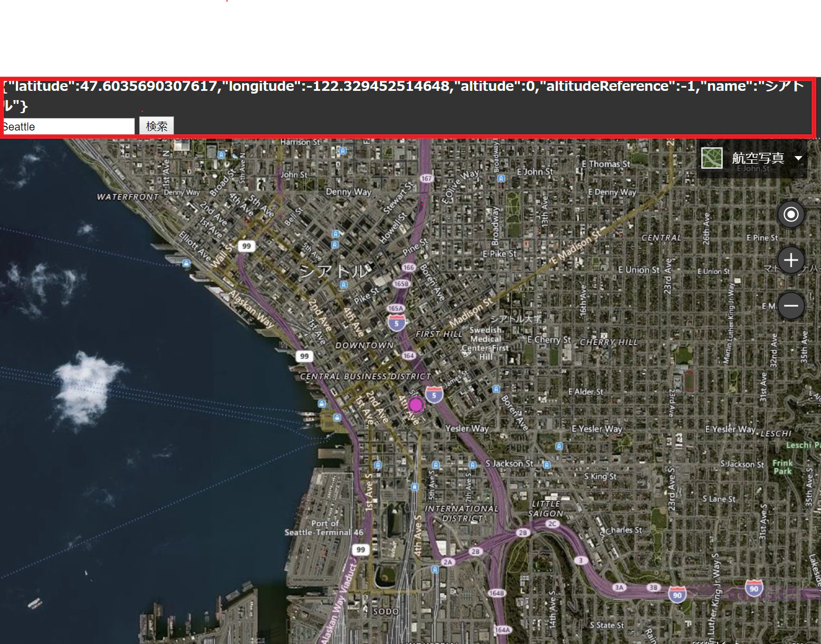This screenshot has width=821, height=644.
Task: Click the exit 2C marker
Action: [552, 524]
